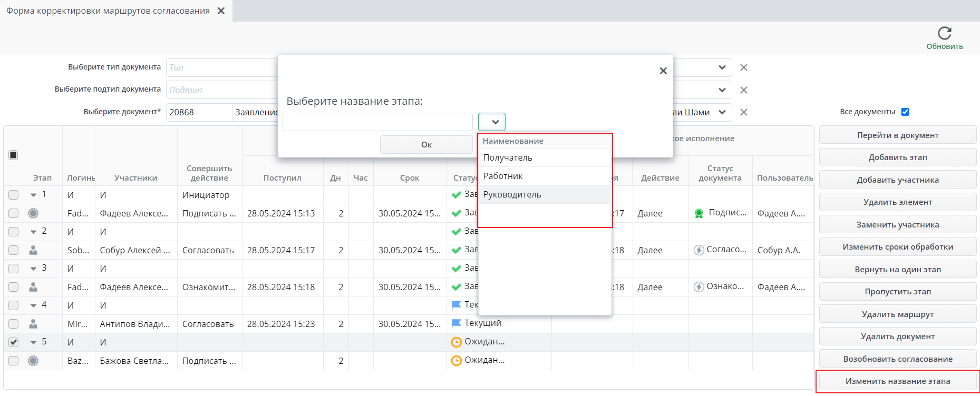Open the document subtype dropdown arrow
The image size is (980, 396).
722,90
